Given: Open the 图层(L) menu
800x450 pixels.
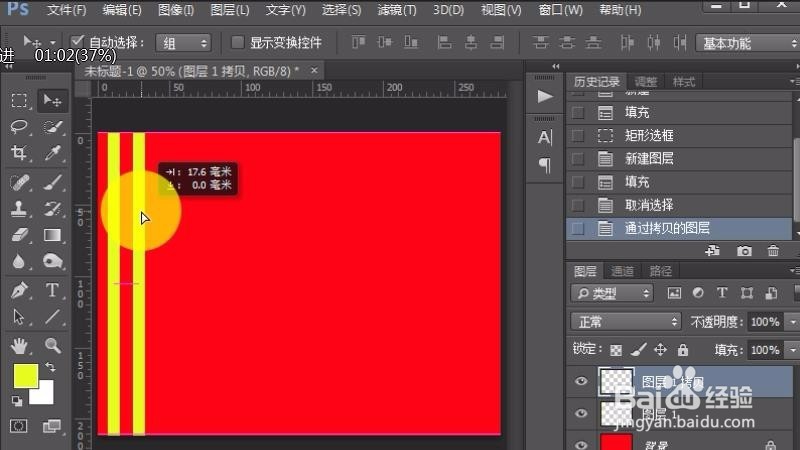Looking at the screenshot, I should click(x=230, y=10).
